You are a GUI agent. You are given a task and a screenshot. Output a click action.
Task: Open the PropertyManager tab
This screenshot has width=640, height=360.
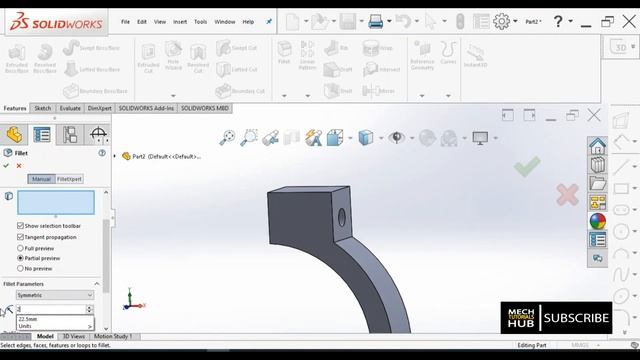point(42,135)
